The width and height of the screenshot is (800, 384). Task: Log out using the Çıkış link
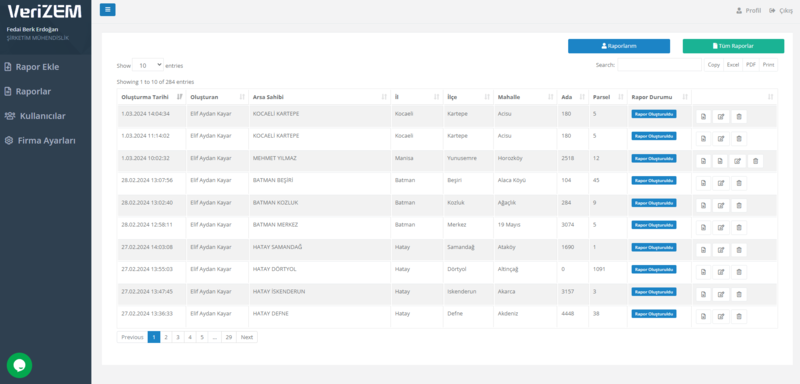coord(782,11)
